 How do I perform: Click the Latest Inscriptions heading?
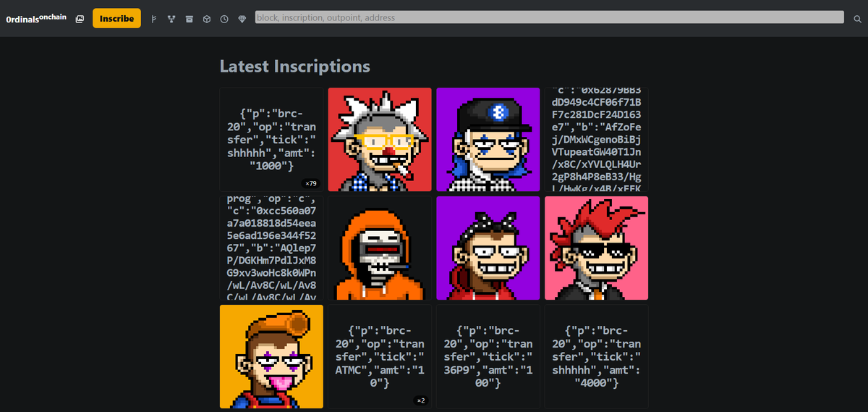295,66
